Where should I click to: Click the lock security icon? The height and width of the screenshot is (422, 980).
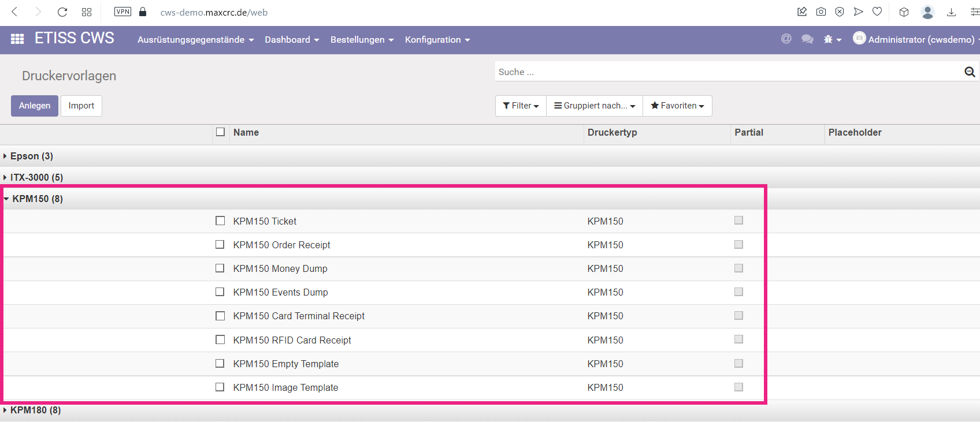(143, 12)
